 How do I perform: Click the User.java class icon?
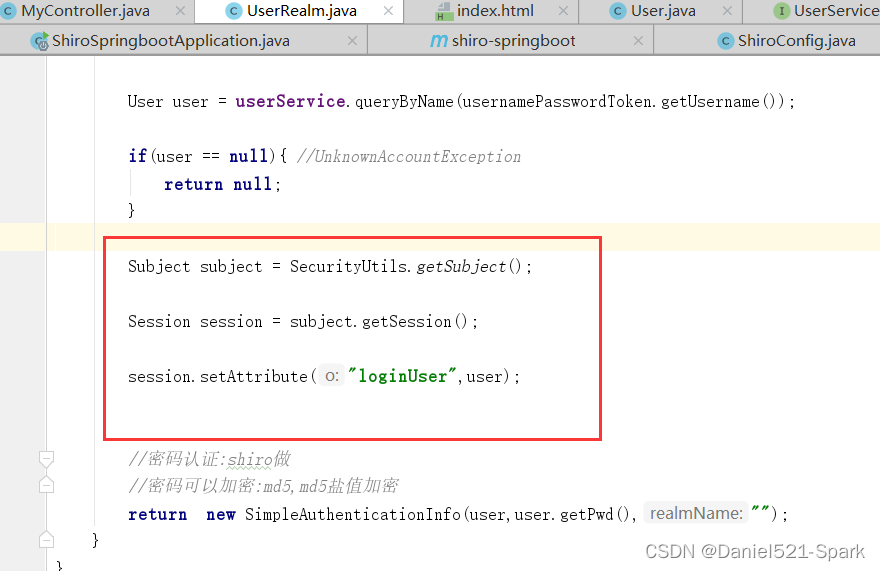pos(618,11)
